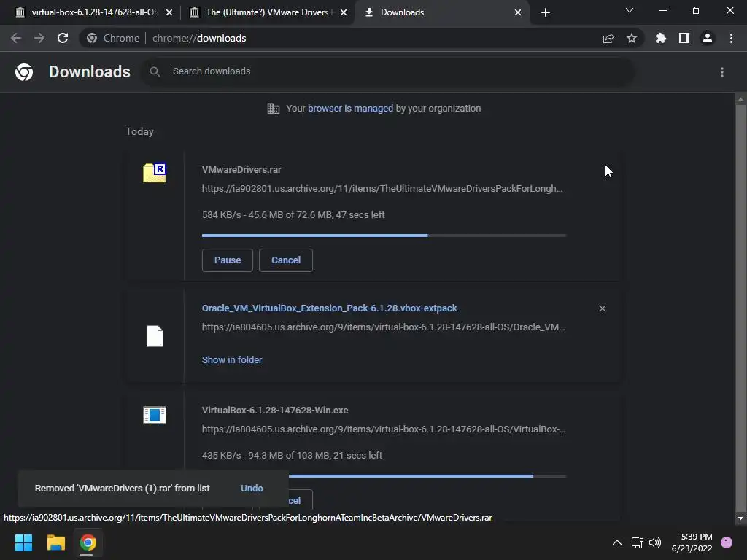This screenshot has width=747, height=560.
Task: Open the volume tray icon
Action: (x=656, y=542)
